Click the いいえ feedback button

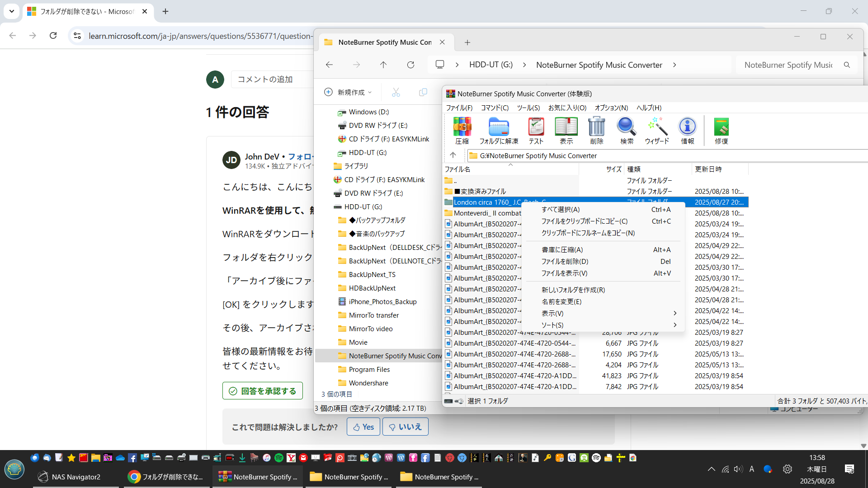point(406,427)
